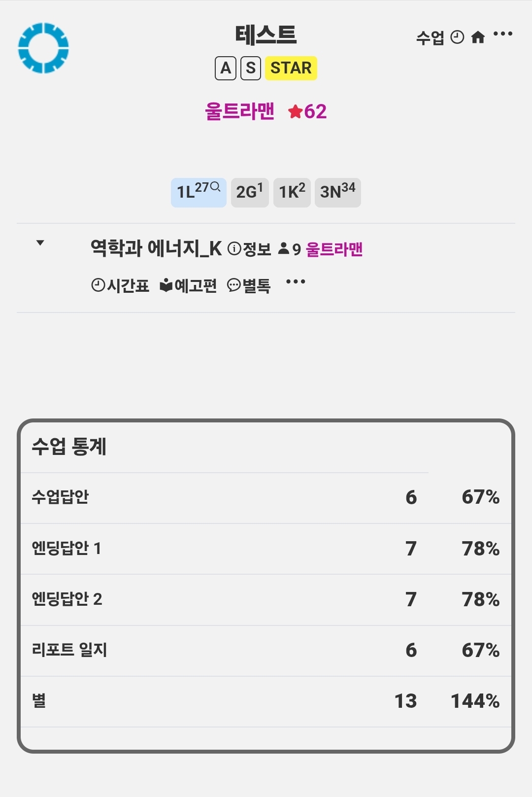The width and height of the screenshot is (532, 797).
Task: Select the 2G 1 tab
Action: click(x=250, y=192)
